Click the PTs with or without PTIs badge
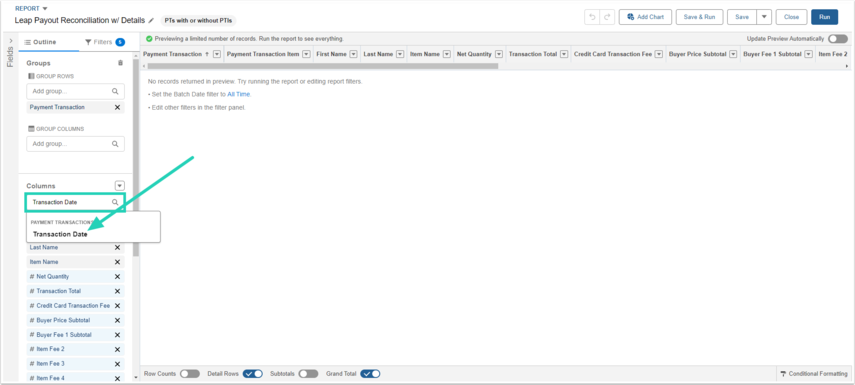This screenshot has width=855, height=385. (199, 20)
